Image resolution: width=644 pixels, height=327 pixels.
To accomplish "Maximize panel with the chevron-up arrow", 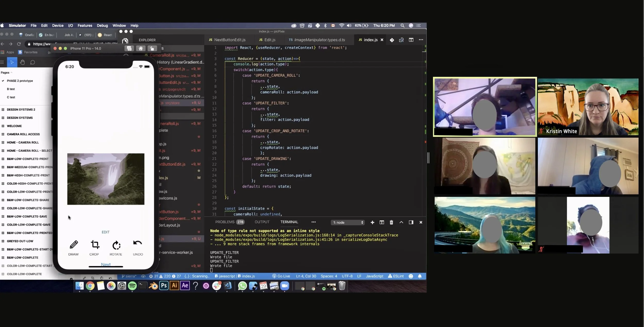I will pos(401,222).
